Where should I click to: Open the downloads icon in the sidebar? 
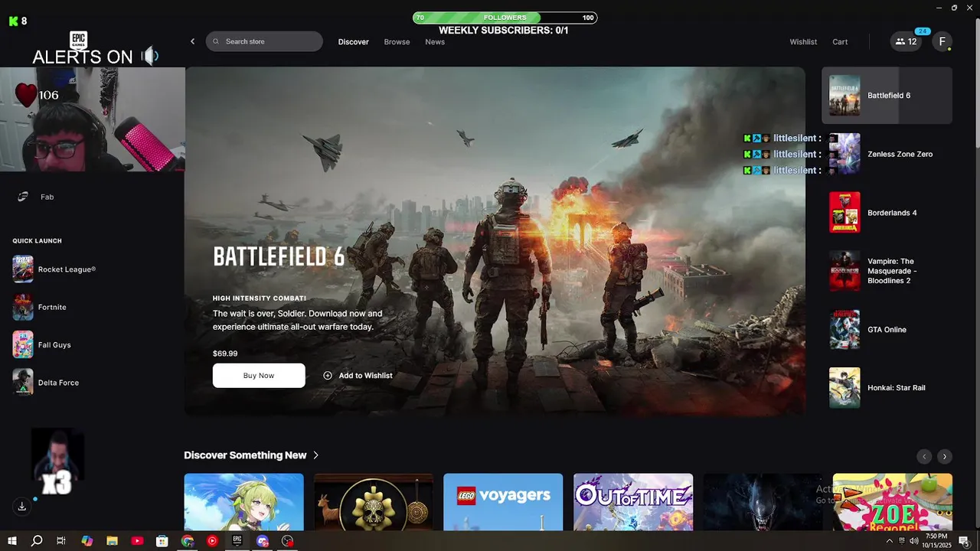point(22,507)
